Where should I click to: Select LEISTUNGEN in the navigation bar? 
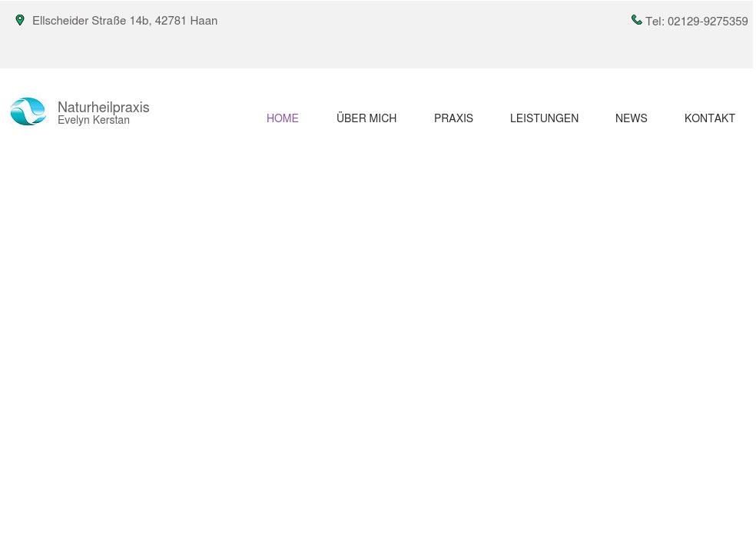pyautogui.click(x=544, y=118)
